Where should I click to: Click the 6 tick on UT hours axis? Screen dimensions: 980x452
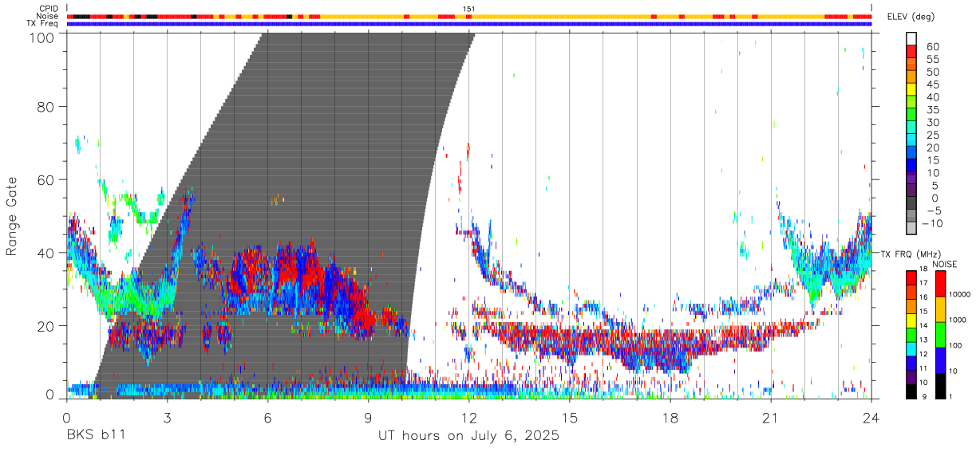[267, 417]
